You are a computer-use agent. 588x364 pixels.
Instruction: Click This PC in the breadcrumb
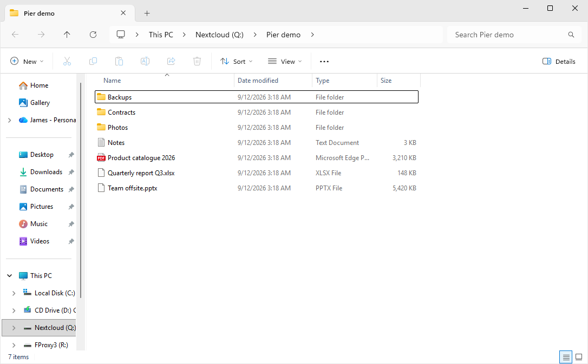tap(161, 35)
